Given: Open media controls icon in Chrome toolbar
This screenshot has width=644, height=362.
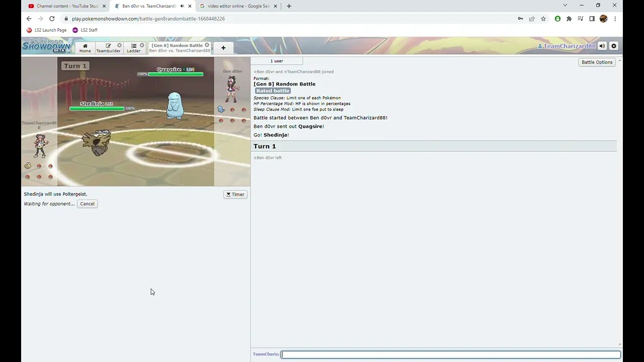Looking at the screenshot, I should (581, 19).
